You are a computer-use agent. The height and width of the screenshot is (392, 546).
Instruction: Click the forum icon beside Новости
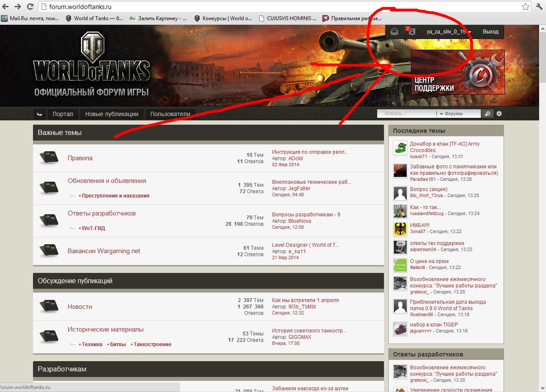[49, 306]
